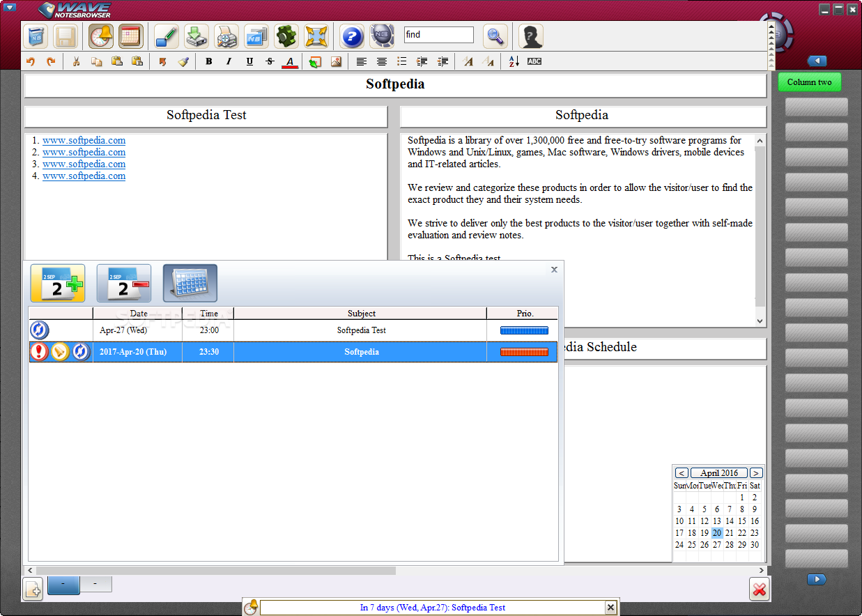Sort schedule by the Subject column header
Image resolution: width=862 pixels, height=616 pixels.
click(361, 314)
